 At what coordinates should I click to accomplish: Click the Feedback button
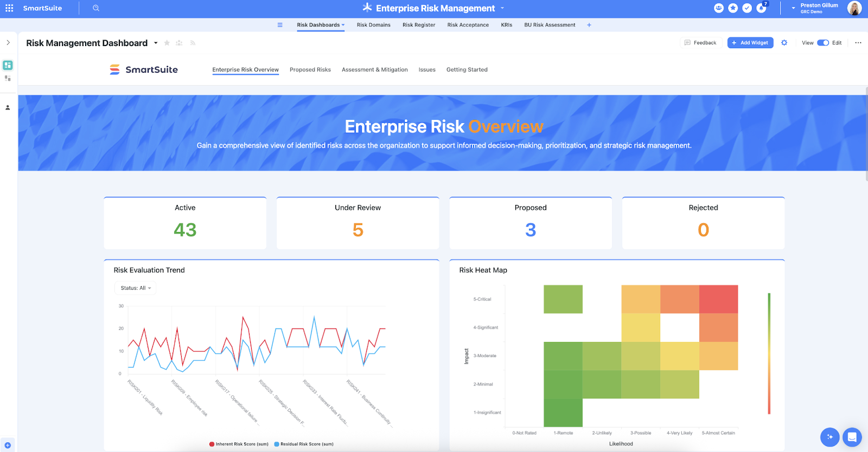[x=700, y=43]
